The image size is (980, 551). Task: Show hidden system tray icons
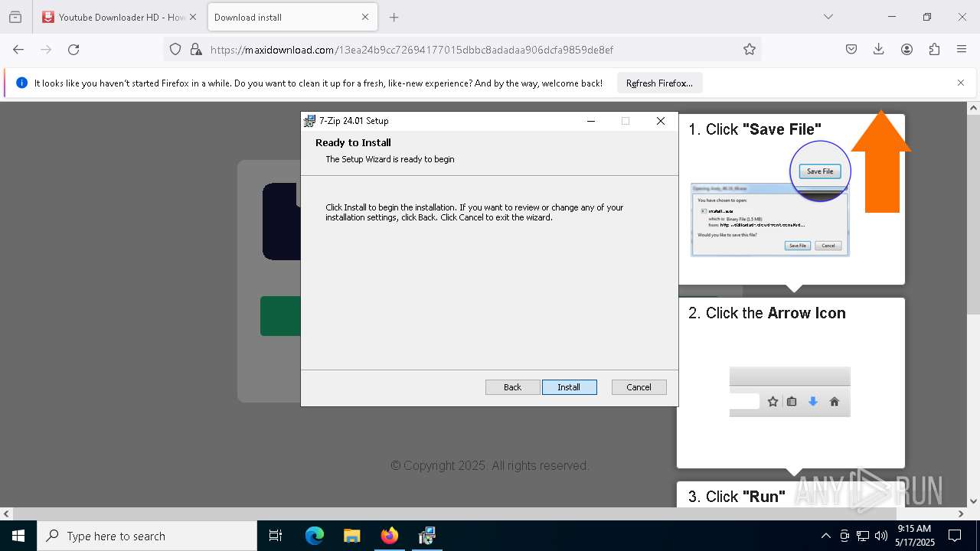[825, 536]
